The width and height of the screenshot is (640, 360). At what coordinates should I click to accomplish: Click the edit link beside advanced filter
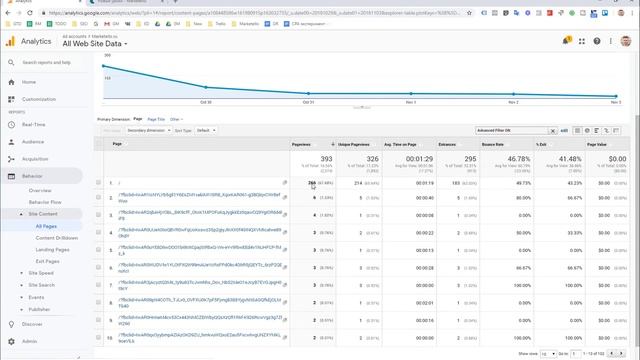(x=564, y=131)
